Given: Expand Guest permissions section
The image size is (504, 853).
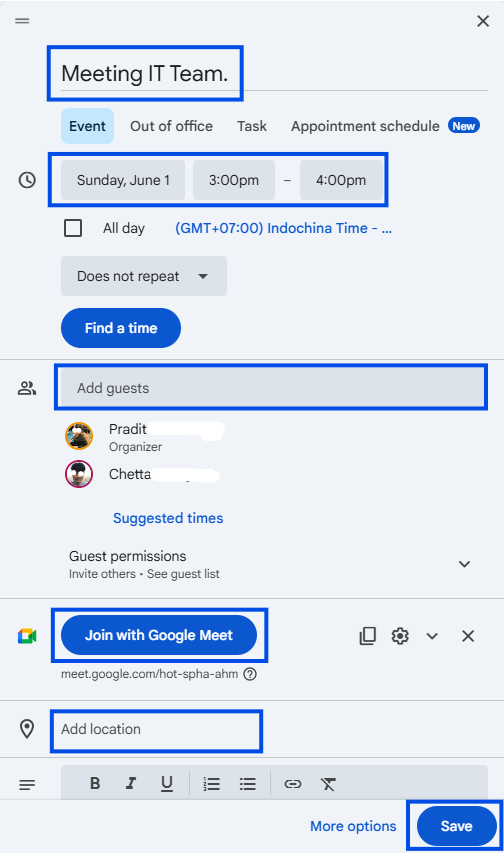Looking at the screenshot, I should [x=464, y=564].
